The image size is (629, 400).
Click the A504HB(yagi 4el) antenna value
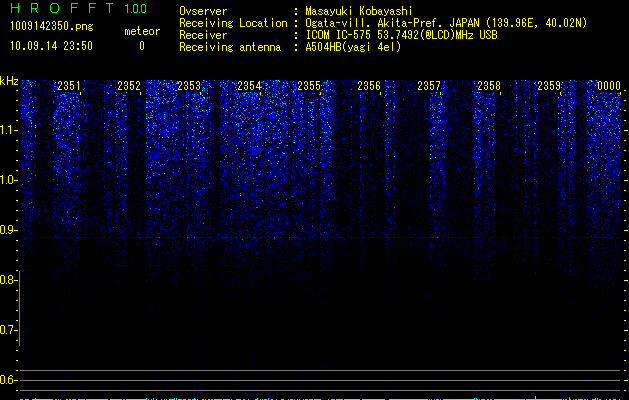(353, 47)
